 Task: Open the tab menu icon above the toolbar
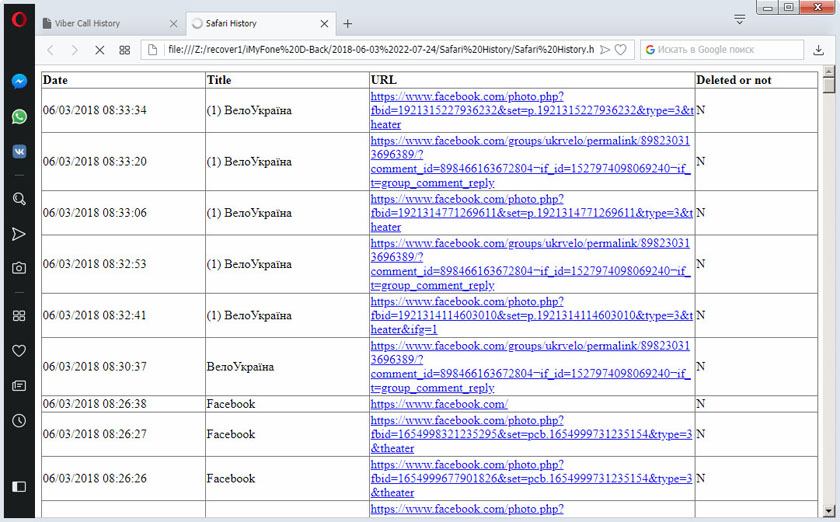point(740,19)
